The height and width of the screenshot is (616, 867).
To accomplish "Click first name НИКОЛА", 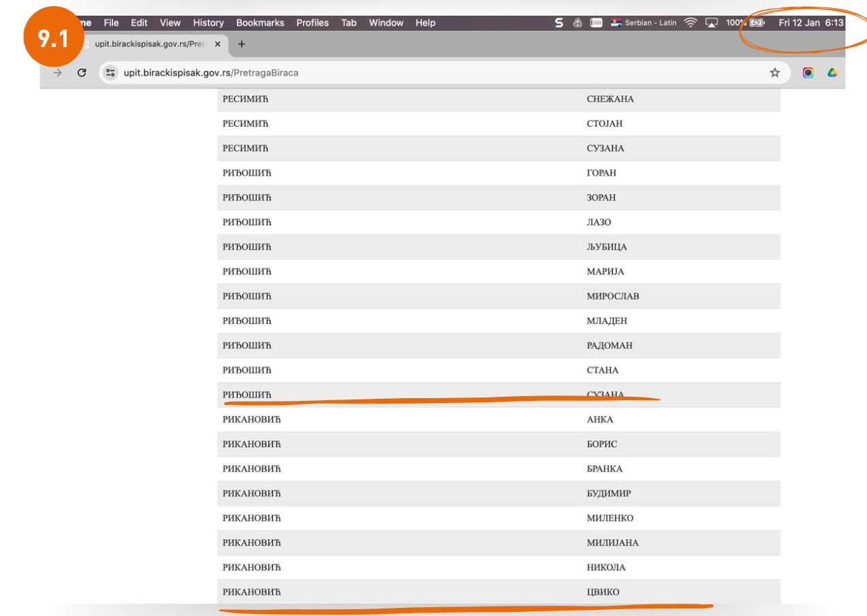I will (606, 568).
